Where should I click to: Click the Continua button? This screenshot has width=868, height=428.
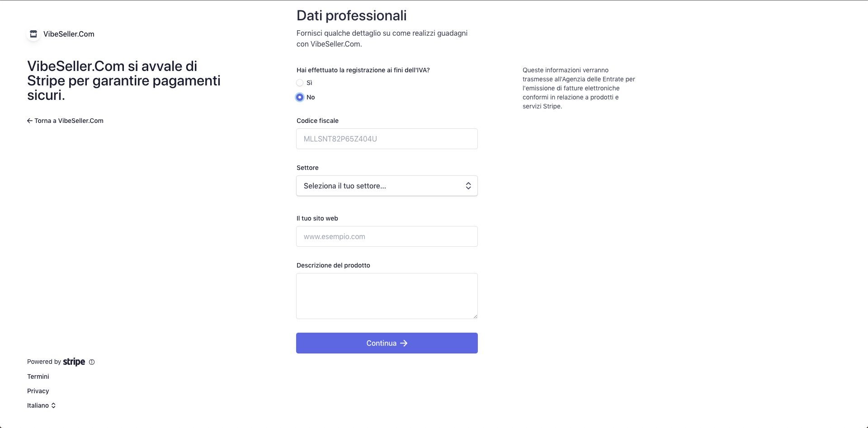tap(387, 343)
